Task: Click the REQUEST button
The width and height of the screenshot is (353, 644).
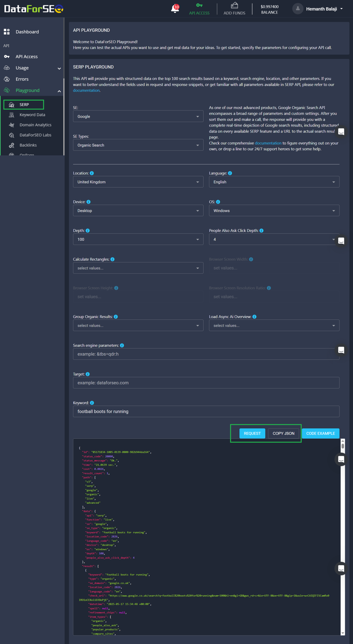Action: pos(252,433)
